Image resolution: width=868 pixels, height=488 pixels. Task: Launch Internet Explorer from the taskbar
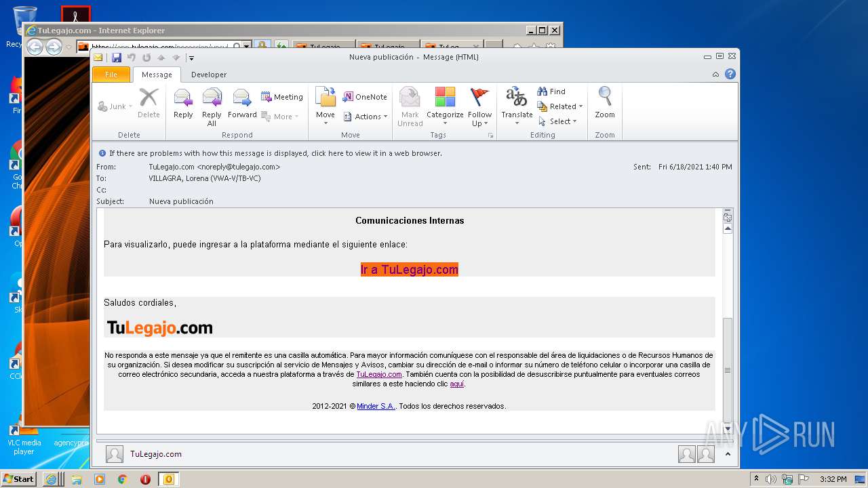[x=53, y=479]
